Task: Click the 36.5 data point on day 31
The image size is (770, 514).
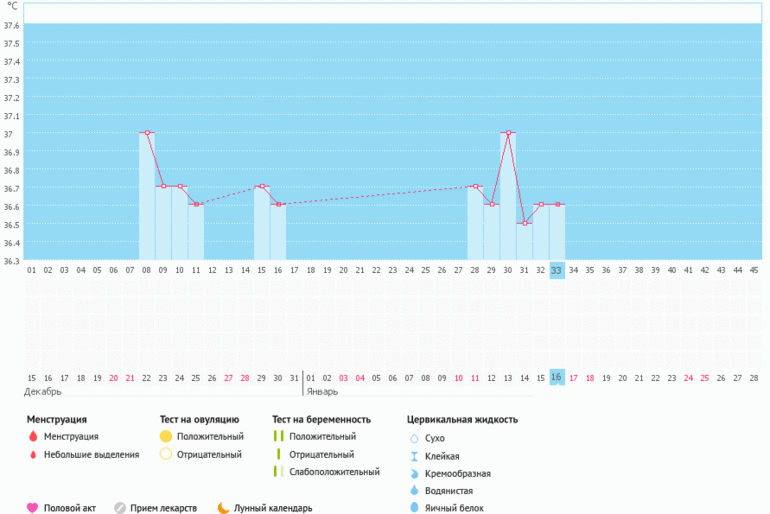Action: tap(524, 223)
